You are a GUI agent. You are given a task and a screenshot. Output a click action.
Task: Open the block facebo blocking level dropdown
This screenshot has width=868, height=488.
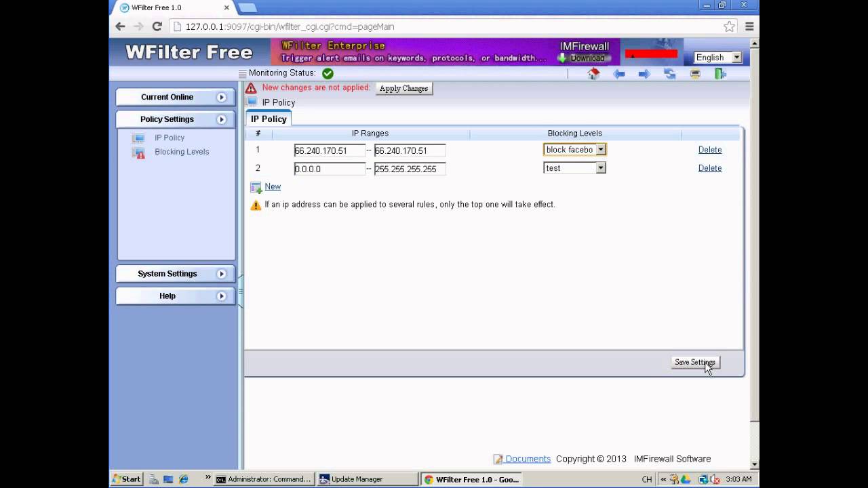point(574,150)
